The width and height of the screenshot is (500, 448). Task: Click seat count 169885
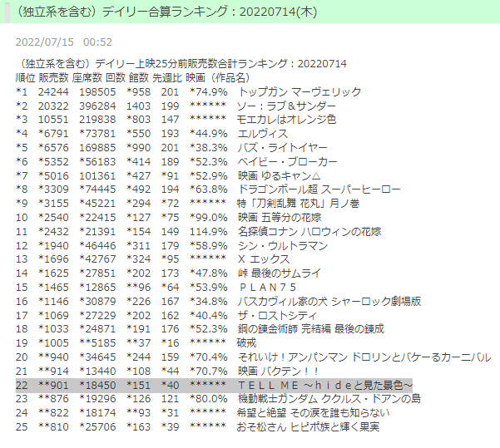coord(97,147)
